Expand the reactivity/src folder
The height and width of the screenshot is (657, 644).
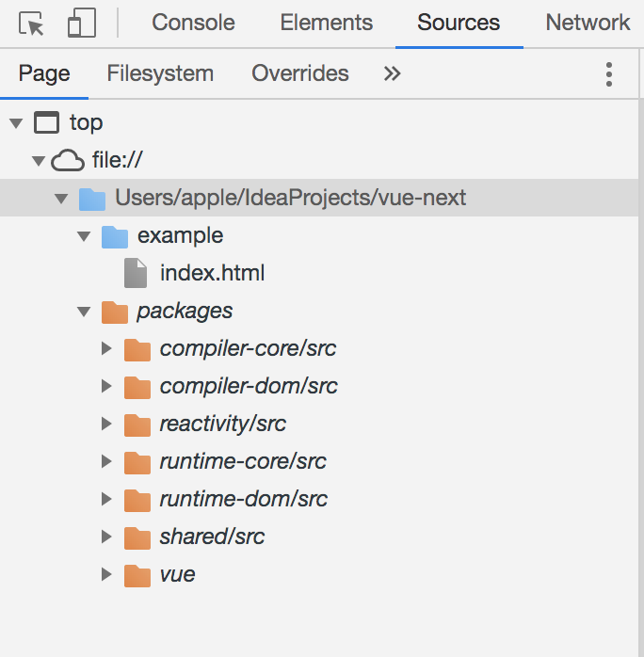tap(106, 424)
